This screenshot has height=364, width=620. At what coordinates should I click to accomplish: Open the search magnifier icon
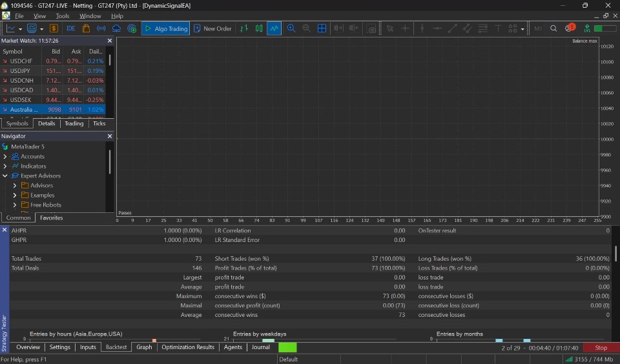point(553,28)
